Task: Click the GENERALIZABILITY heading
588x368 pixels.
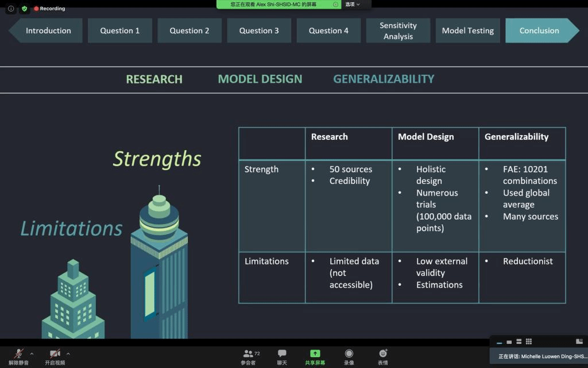Action: click(384, 79)
